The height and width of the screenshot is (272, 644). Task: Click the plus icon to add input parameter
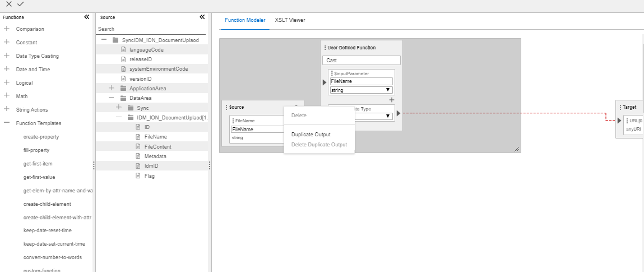(391, 100)
